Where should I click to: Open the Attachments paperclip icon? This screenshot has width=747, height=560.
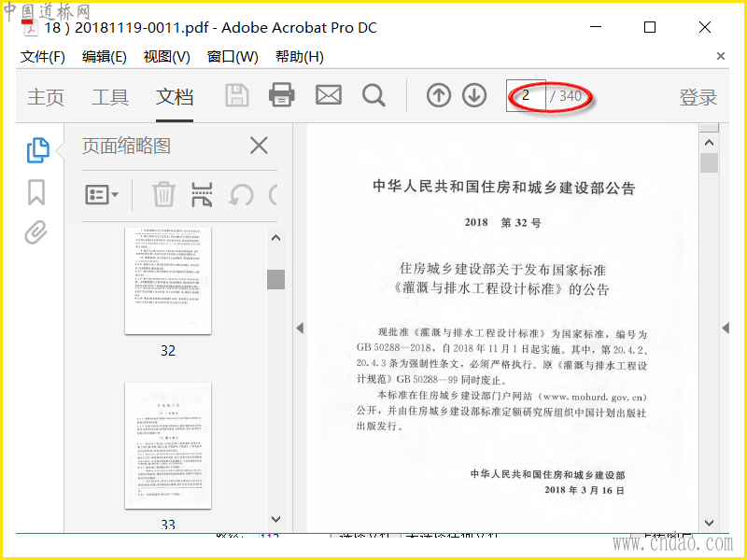(36, 232)
